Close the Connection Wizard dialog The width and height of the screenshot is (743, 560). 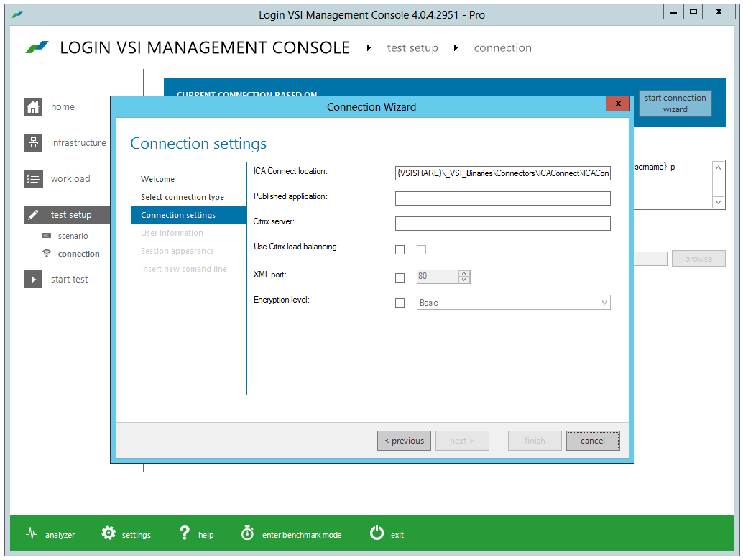618,104
